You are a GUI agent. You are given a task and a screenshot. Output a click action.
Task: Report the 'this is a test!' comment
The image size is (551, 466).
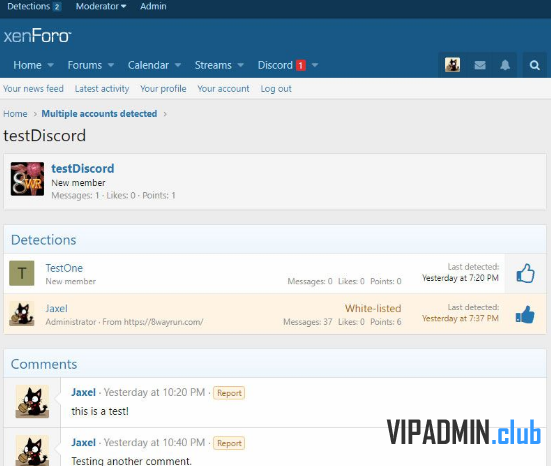point(229,393)
